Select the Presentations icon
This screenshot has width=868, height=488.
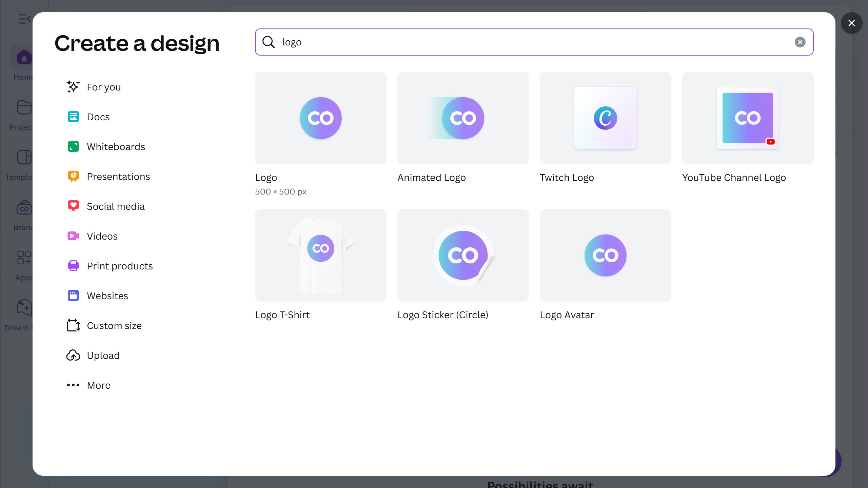point(73,177)
